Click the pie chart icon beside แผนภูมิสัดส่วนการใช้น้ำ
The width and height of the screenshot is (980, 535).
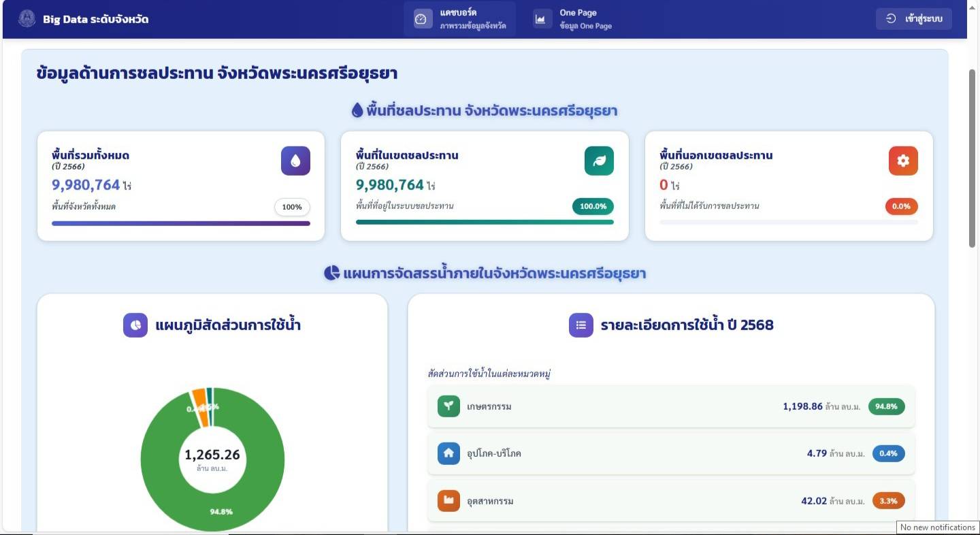(135, 325)
